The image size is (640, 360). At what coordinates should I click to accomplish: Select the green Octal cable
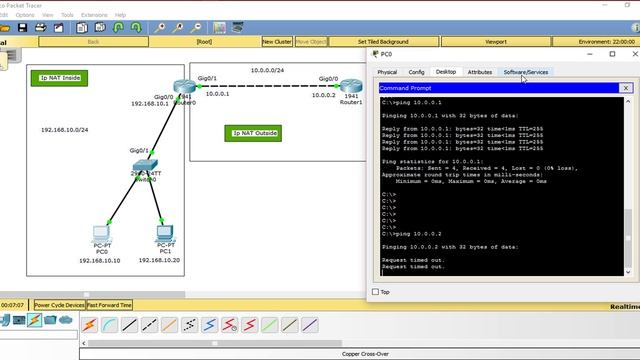pyautogui.click(x=269, y=325)
